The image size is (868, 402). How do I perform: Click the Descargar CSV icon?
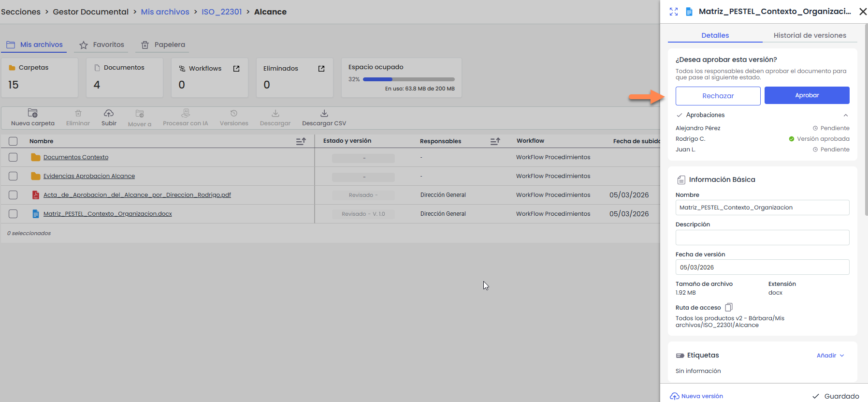click(324, 113)
